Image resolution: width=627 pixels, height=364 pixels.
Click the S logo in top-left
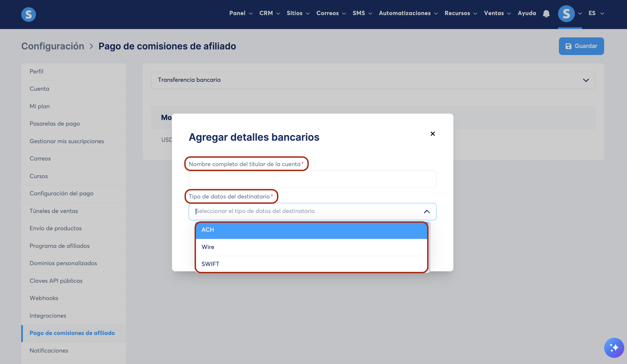point(28,15)
